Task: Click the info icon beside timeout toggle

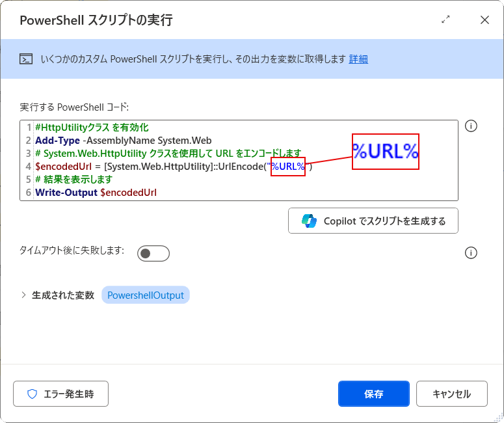Action: tap(471, 253)
